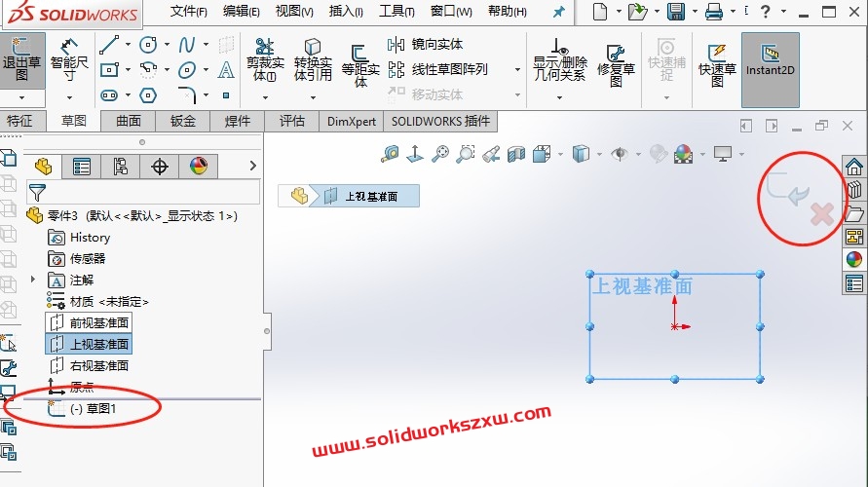Open the Circle tool dropdown arrow

tap(167, 45)
